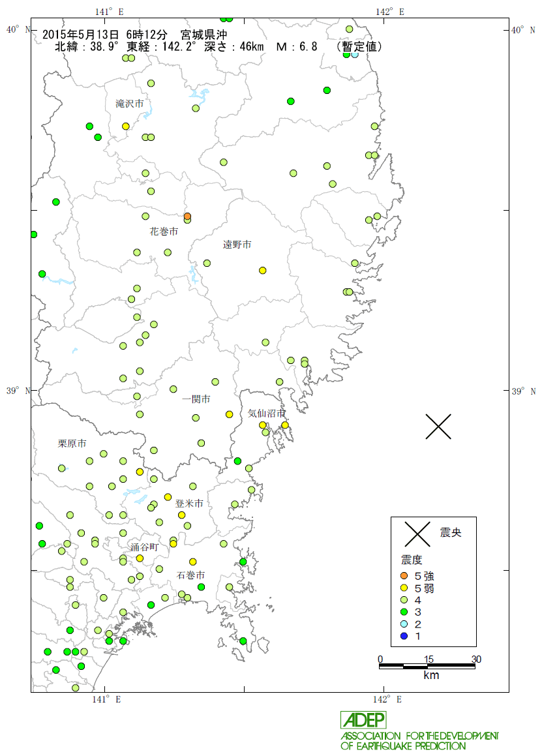Click the 涌谷町 town label
Image resolution: width=542 pixels, height=756 pixels.
145,547
